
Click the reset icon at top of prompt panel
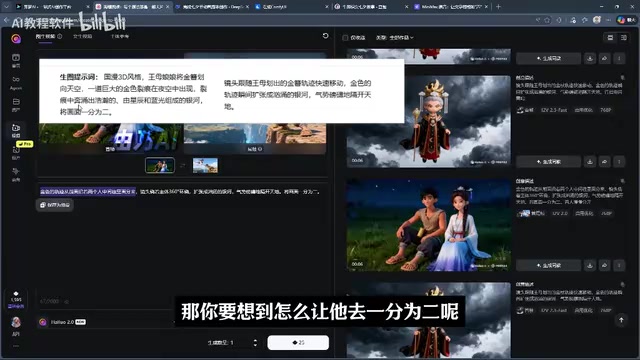pyautogui.click(x=325, y=36)
